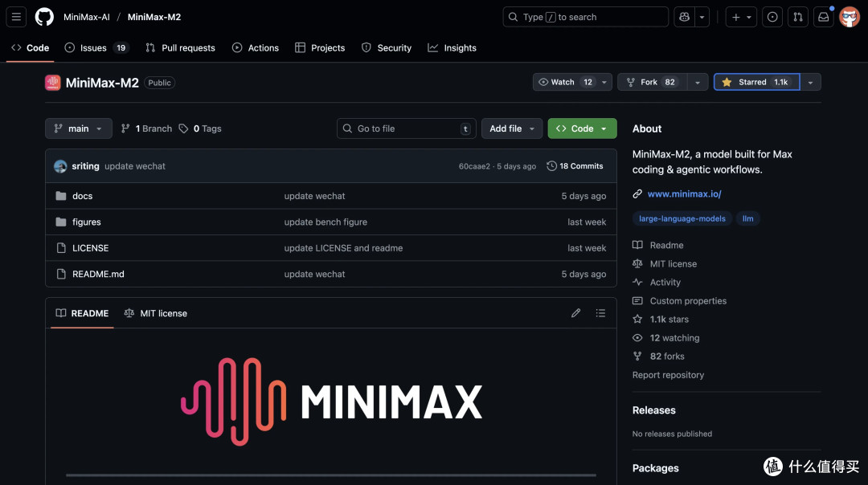Open Activity link in About sidebar
Viewport: 868px width, 485px height.
(657, 282)
